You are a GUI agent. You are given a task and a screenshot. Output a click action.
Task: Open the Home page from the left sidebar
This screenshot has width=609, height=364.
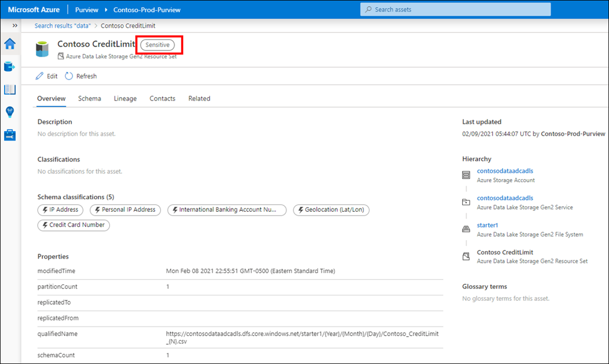pyautogui.click(x=9, y=44)
